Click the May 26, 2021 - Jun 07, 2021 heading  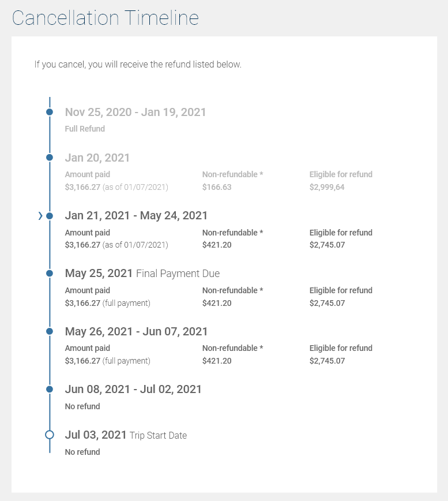tap(136, 332)
